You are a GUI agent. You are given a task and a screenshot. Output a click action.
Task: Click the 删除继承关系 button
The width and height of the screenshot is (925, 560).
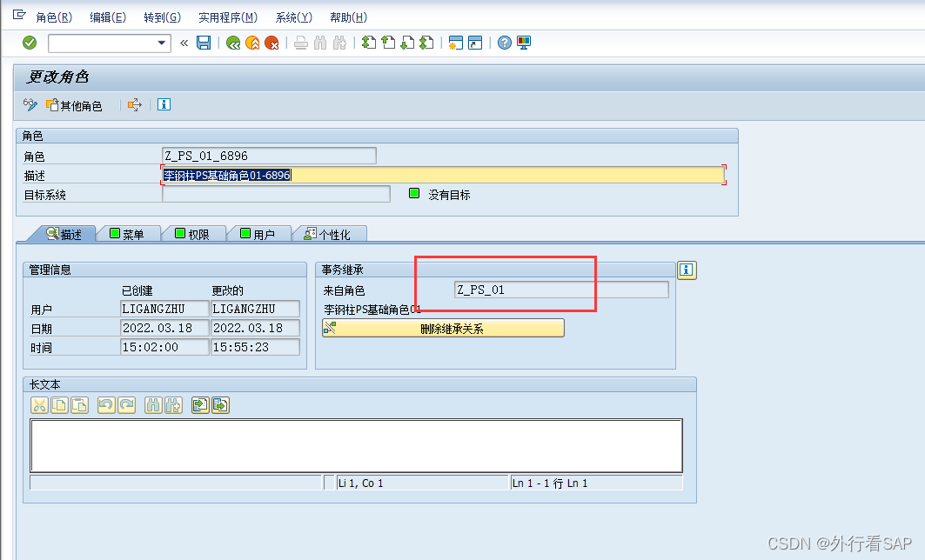click(443, 329)
